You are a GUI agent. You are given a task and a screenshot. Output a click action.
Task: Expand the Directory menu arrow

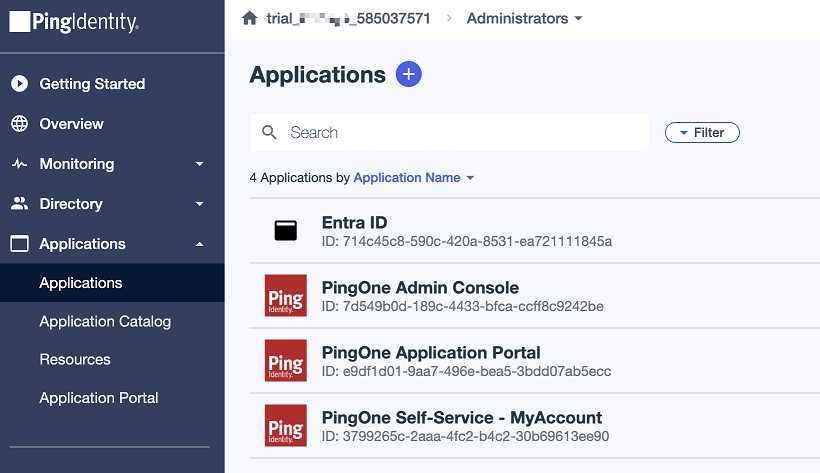tap(199, 204)
